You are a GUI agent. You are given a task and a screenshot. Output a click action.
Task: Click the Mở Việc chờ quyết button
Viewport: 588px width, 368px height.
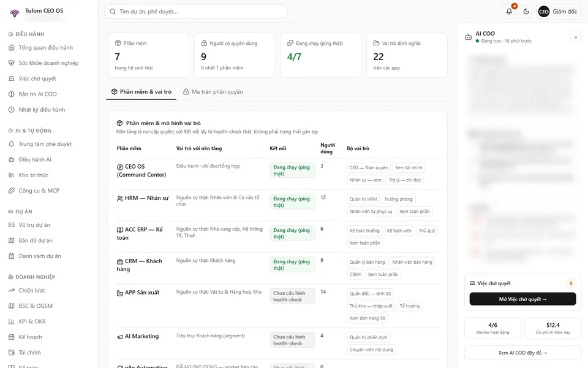(x=522, y=299)
